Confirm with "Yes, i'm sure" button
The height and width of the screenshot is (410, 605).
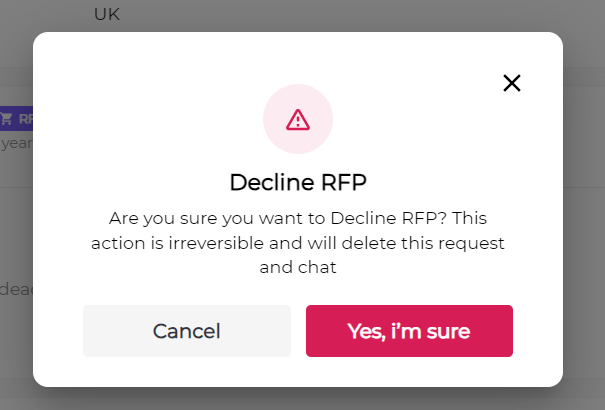point(409,331)
